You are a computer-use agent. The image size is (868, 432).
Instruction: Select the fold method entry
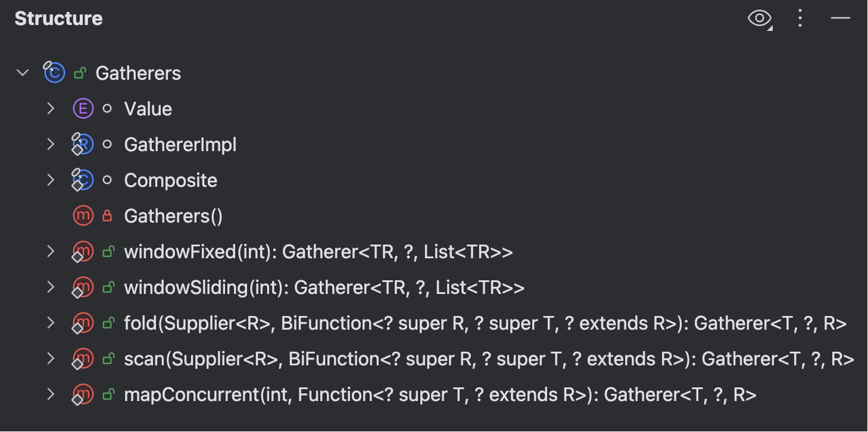coord(485,324)
